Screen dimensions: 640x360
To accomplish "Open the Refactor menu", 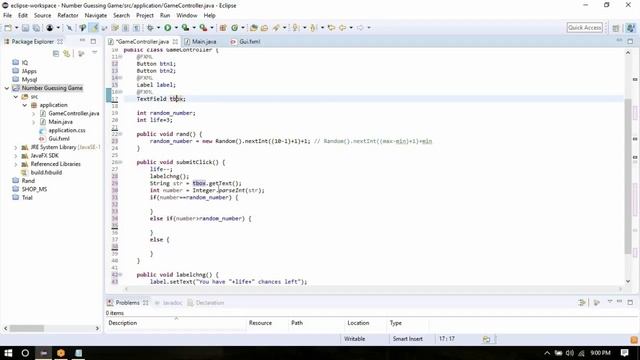I will [68, 15].
